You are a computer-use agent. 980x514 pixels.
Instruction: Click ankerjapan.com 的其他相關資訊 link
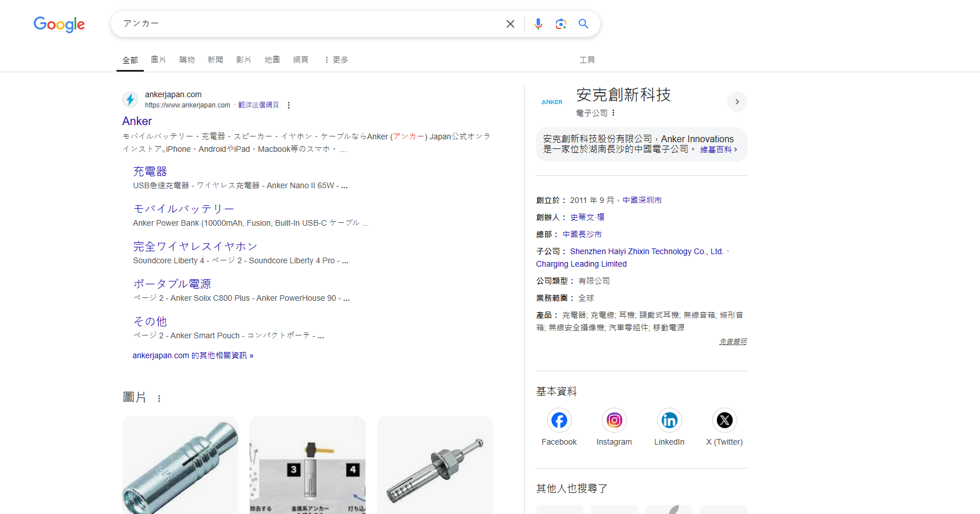[193, 355]
